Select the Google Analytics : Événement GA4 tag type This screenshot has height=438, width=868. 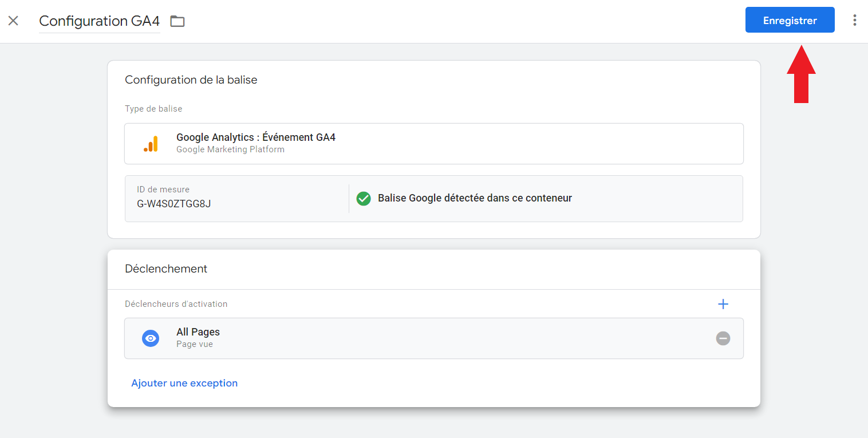[x=433, y=144]
